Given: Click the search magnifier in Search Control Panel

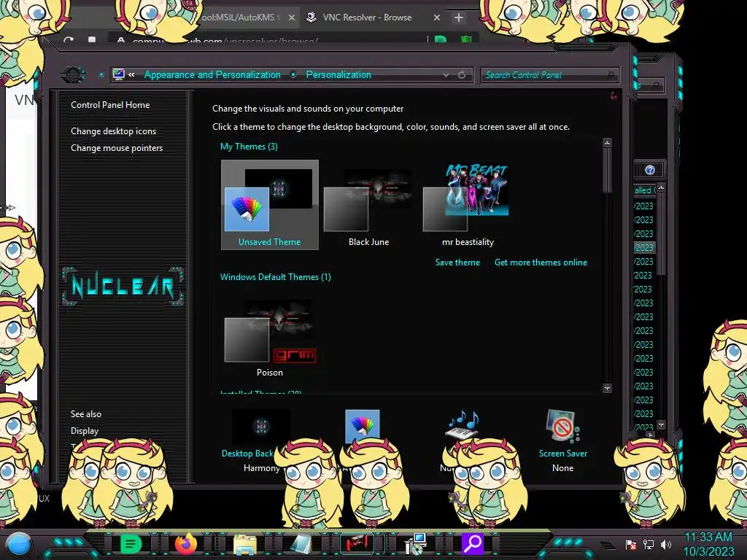Looking at the screenshot, I should click(611, 75).
